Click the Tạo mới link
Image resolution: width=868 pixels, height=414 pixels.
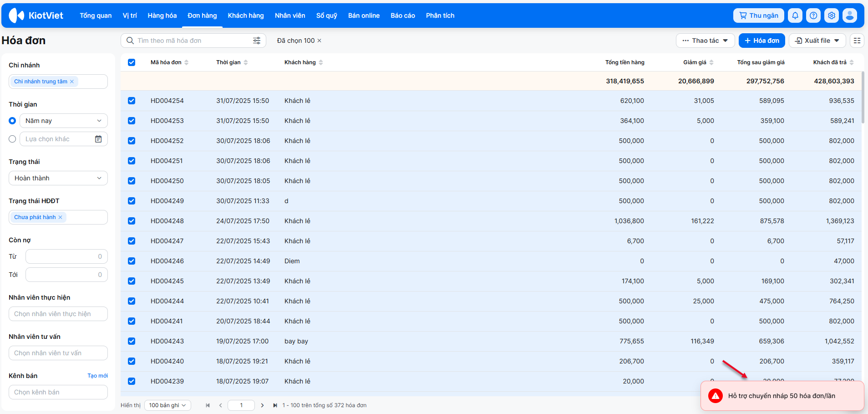[x=97, y=376]
